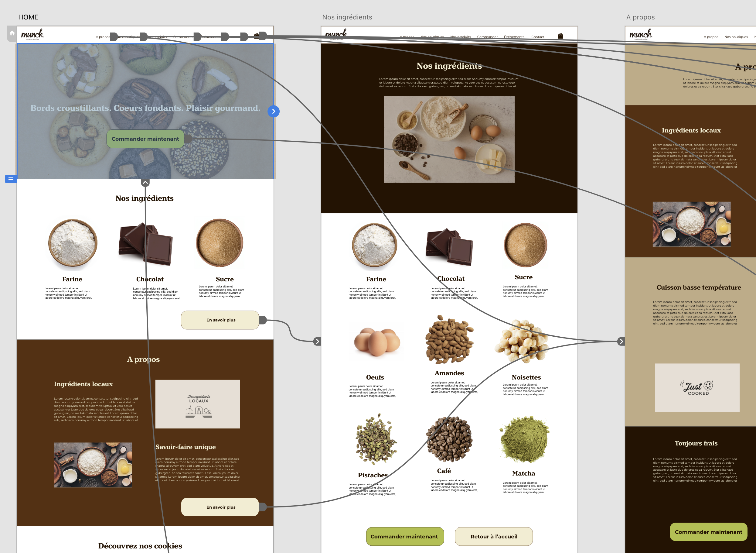
Task: Select Contact in Nos ingrédients navigation
Action: click(x=537, y=37)
